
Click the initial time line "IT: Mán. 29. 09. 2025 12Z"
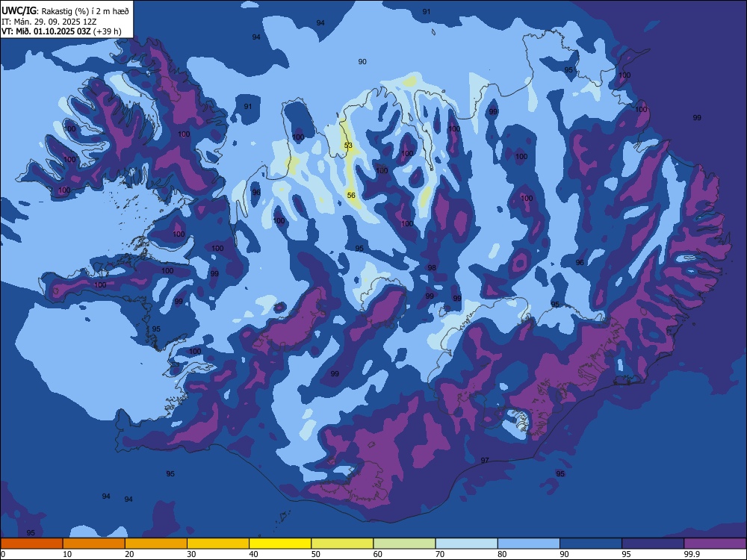click(x=49, y=22)
